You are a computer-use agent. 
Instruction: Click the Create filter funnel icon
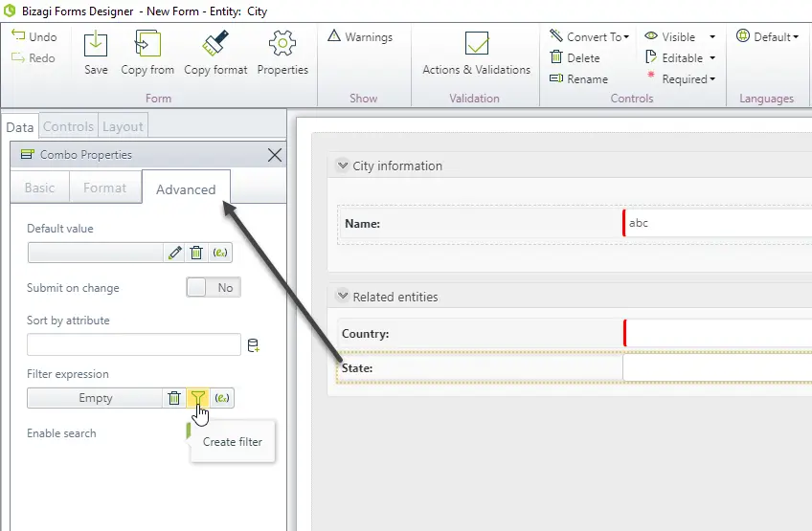click(x=198, y=398)
